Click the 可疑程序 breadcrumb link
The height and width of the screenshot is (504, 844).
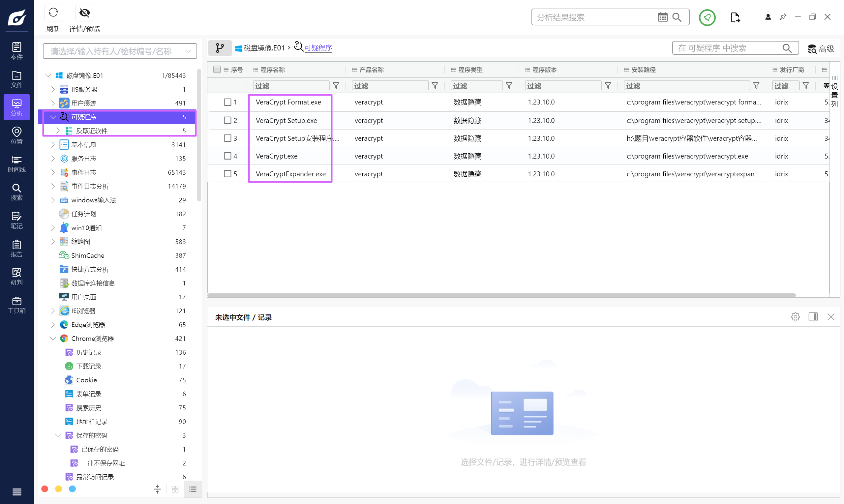tap(318, 47)
